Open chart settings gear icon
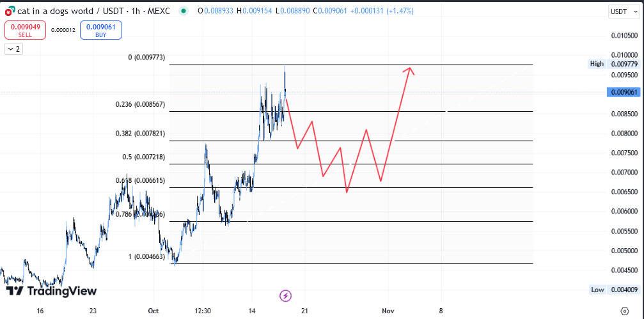This screenshot has width=644, height=319. [625, 311]
